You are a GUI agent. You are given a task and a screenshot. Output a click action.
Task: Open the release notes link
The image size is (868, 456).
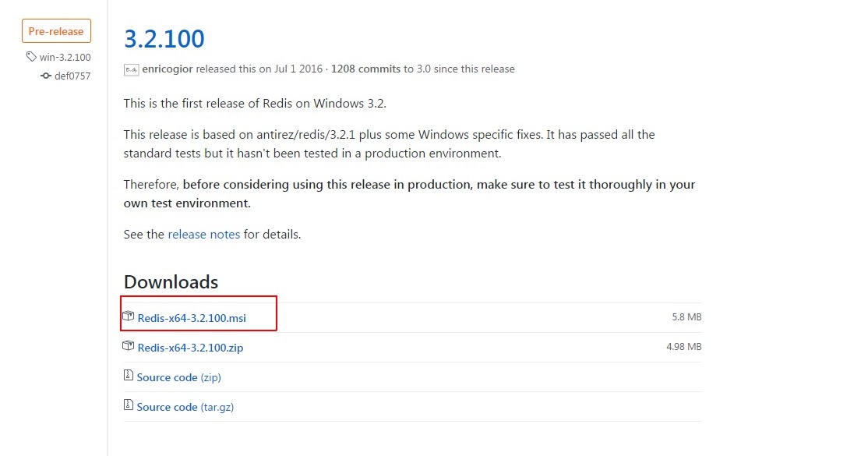click(x=203, y=234)
